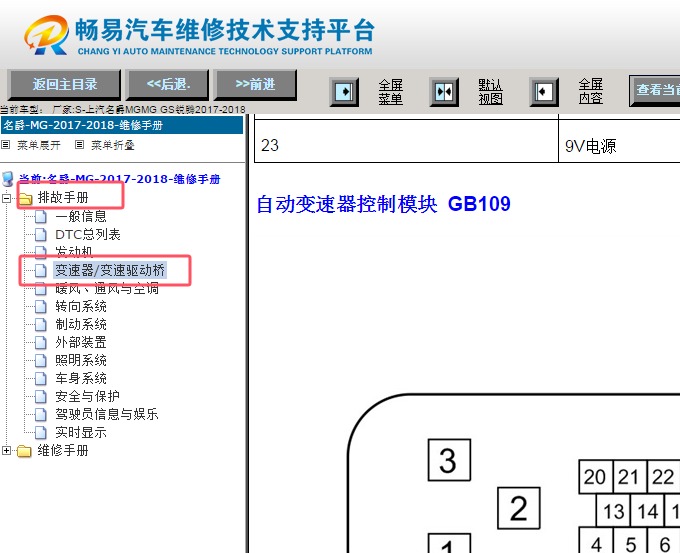Expand the 维修手册 folder
This screenshot has height=553, width=680.
tap(6, 451)
